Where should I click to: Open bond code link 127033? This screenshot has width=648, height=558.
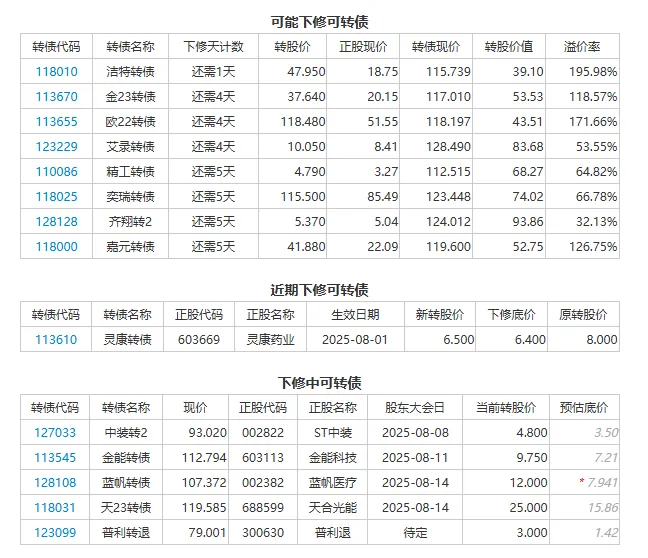tap(55, 433)
